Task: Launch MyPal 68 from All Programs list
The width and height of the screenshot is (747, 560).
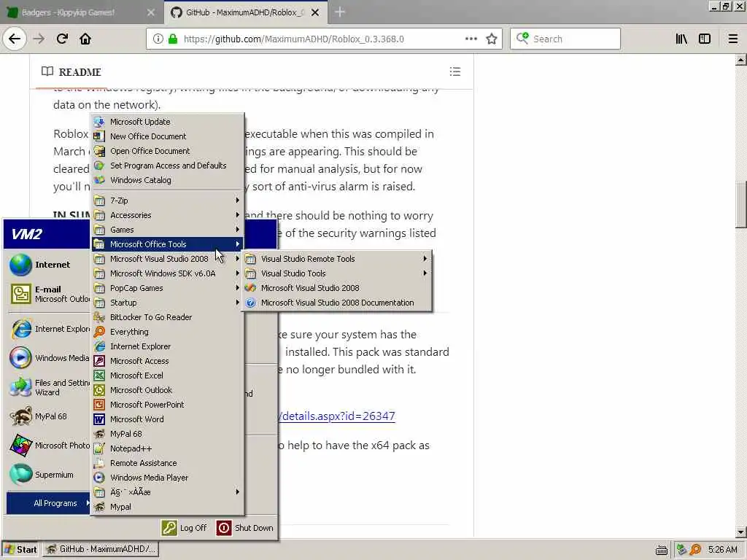Action: pos(169,434)
